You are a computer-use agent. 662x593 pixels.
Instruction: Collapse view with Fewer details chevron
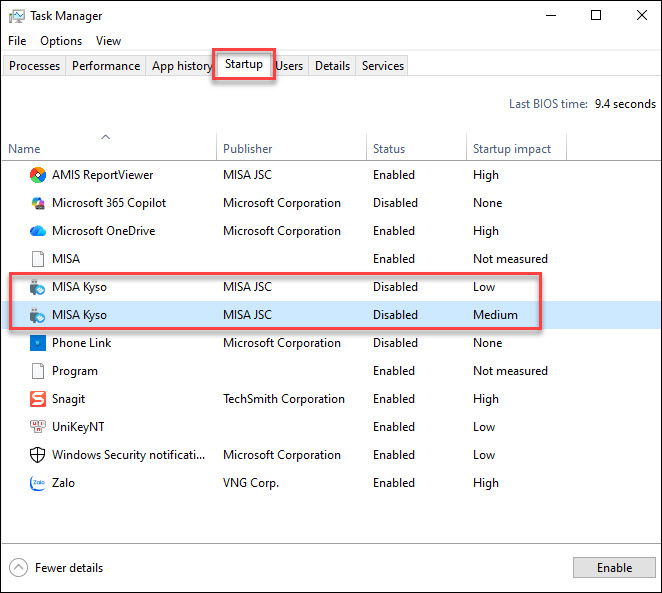tap(18, 568)
